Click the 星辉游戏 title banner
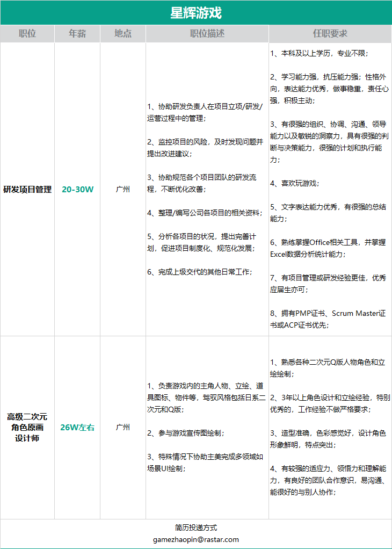392x549 pixels. (x=196, y=13)
